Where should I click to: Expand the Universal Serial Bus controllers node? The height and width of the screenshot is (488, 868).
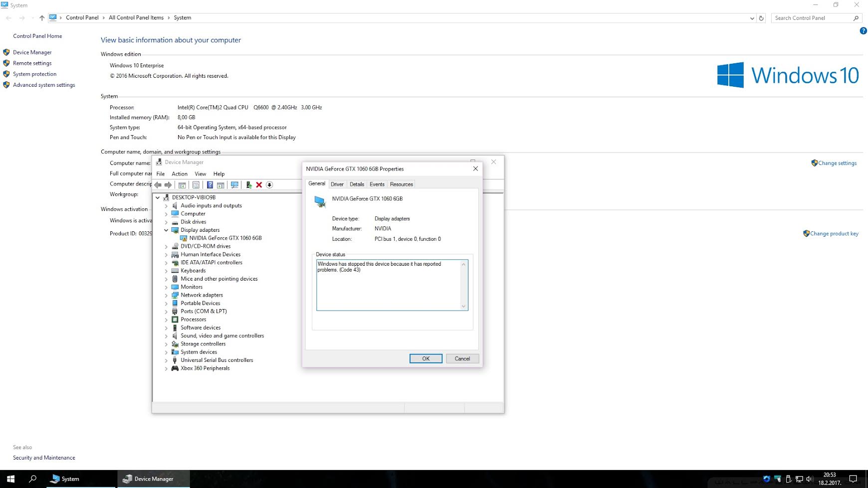click(x=166, y=360)
